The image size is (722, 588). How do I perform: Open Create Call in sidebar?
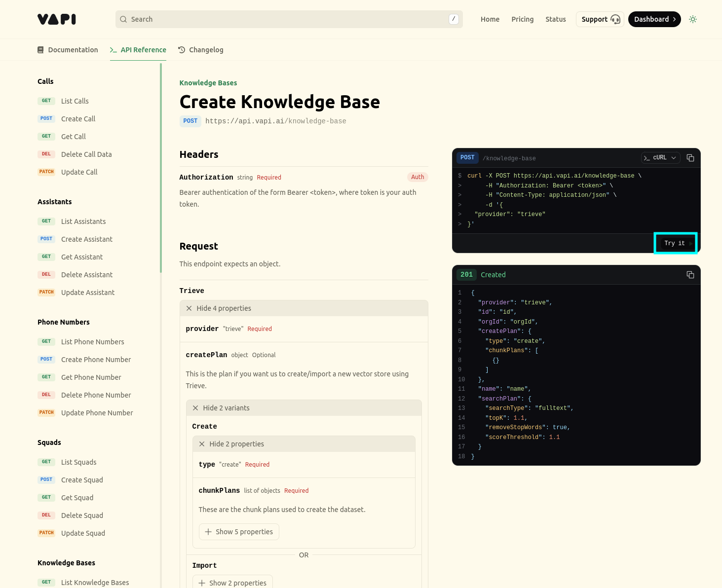coord(78,119)
